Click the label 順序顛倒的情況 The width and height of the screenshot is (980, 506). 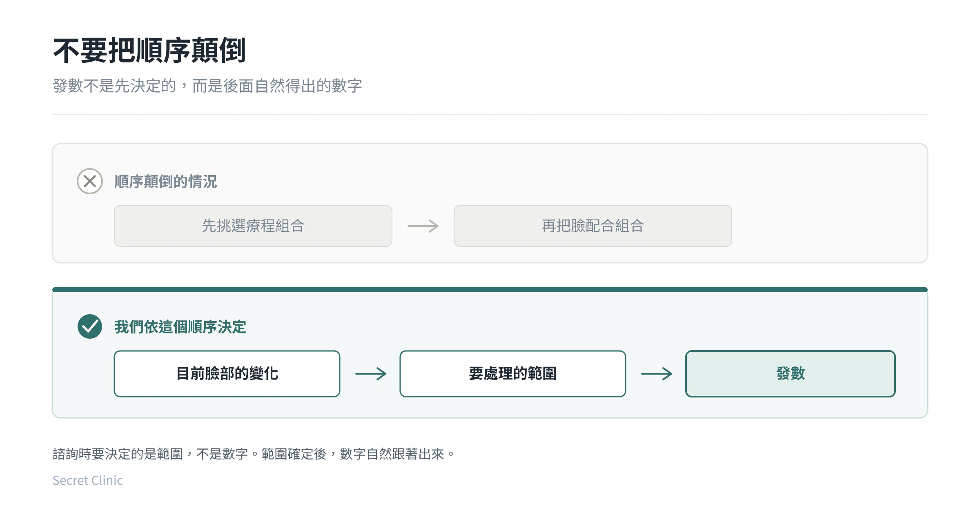(166, 182)
